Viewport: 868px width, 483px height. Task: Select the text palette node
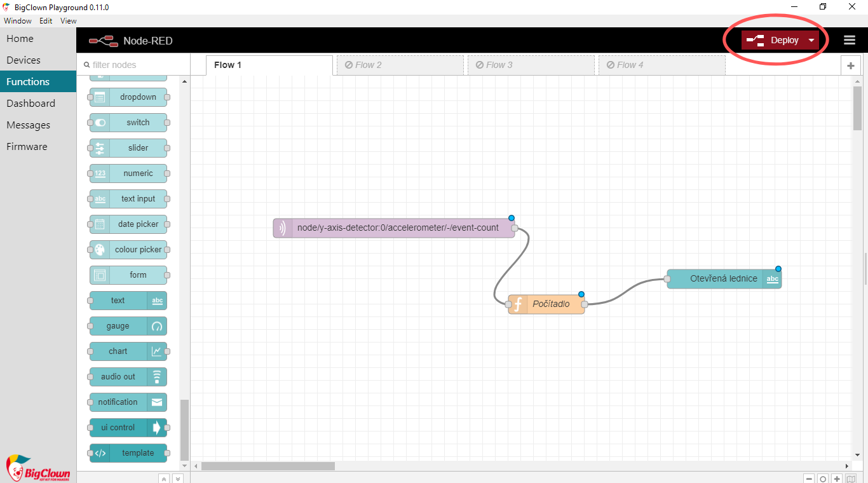tap(128, 301)
